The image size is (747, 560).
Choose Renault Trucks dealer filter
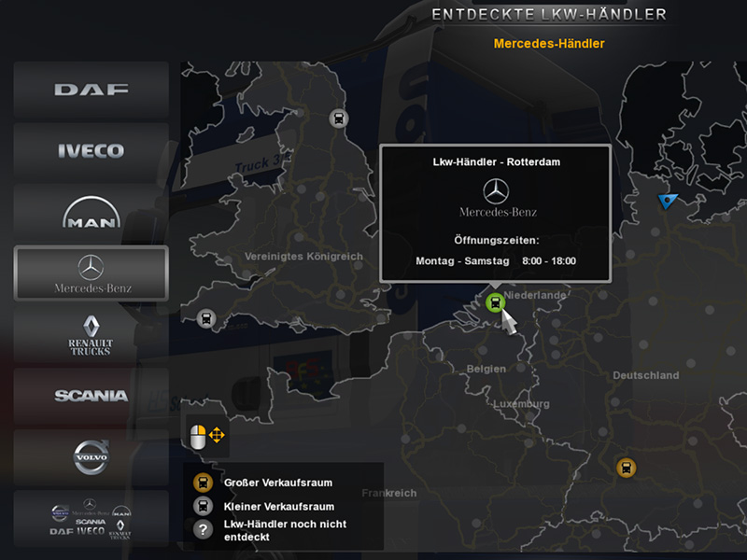pos(91,335)
